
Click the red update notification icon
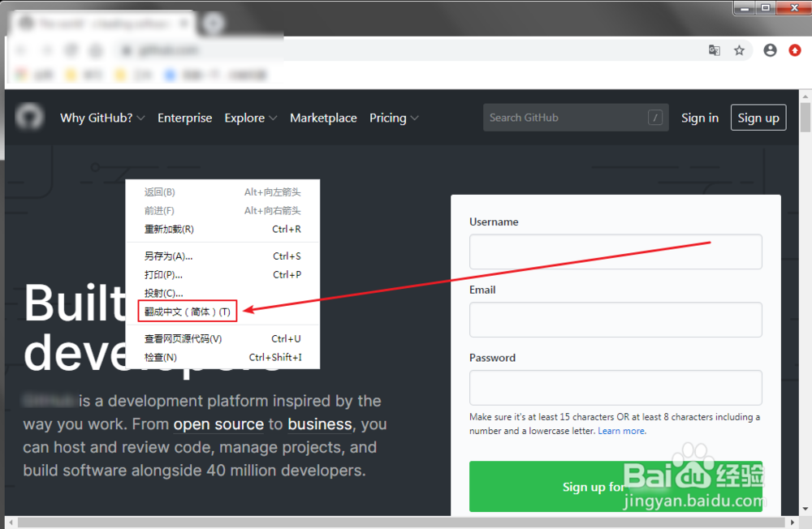[794, 50]
